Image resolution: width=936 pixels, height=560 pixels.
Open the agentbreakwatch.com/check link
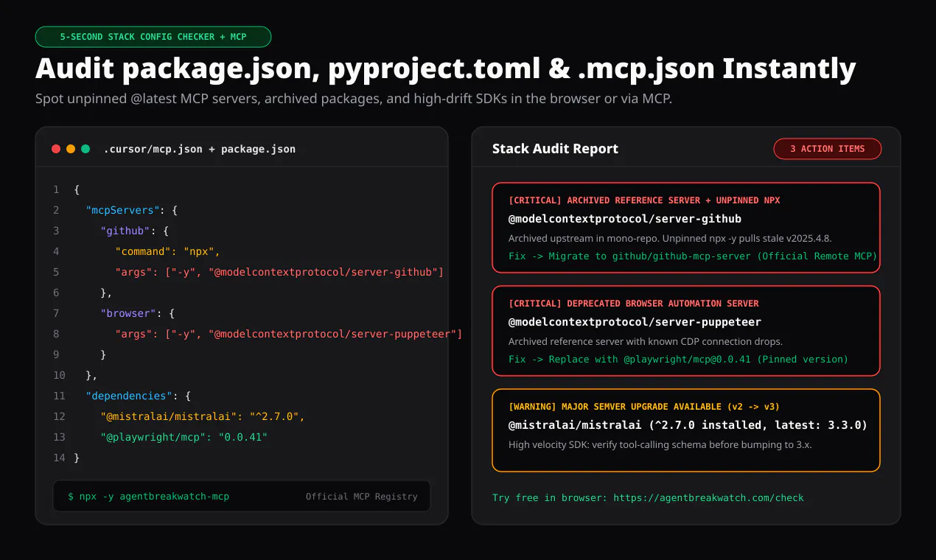(708, 498)
